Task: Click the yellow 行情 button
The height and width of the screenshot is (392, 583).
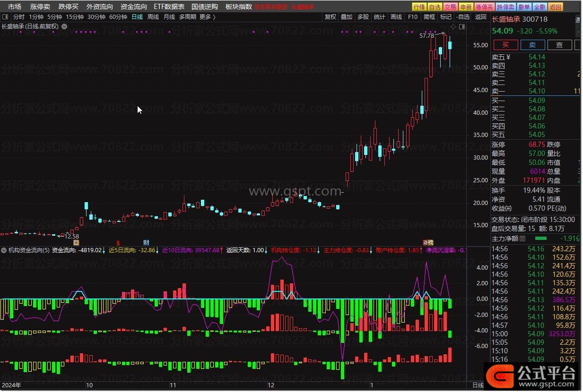Action: coord(419,7)
